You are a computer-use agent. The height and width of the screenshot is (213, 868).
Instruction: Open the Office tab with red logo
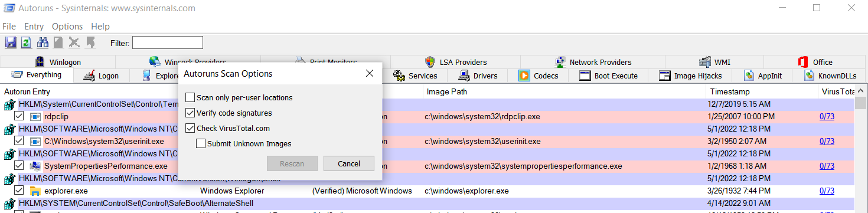tap(815, 62)
